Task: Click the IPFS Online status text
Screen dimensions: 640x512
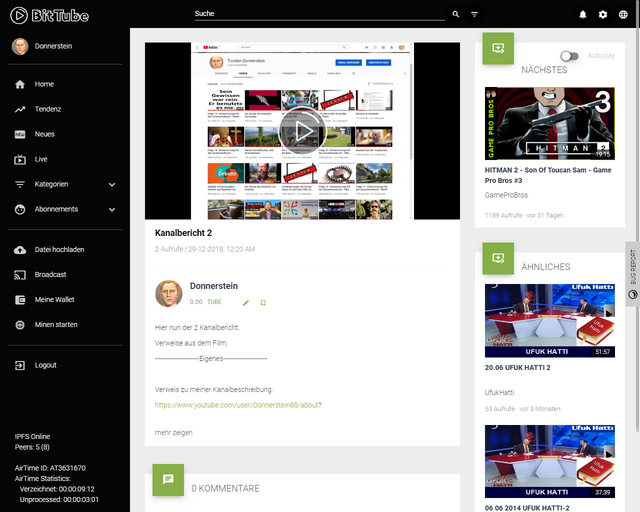Action: (x=32, y=436)
